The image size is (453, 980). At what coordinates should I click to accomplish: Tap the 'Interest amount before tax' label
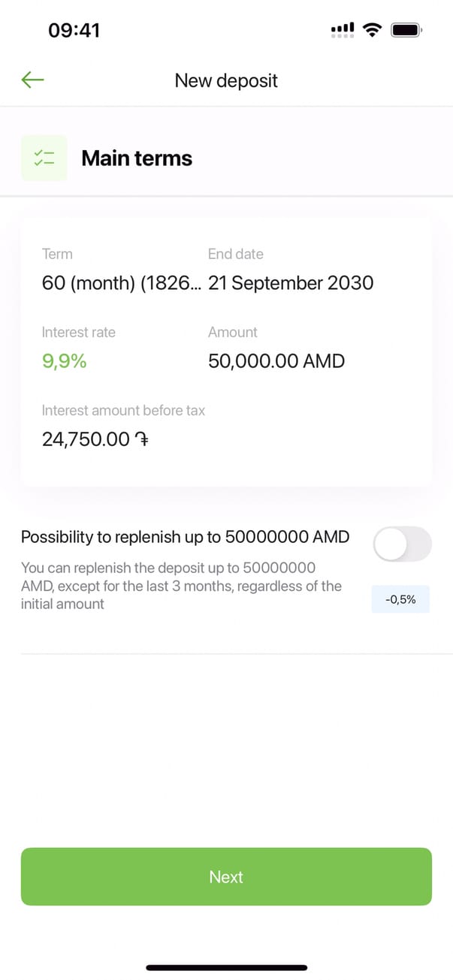(123, 410)
